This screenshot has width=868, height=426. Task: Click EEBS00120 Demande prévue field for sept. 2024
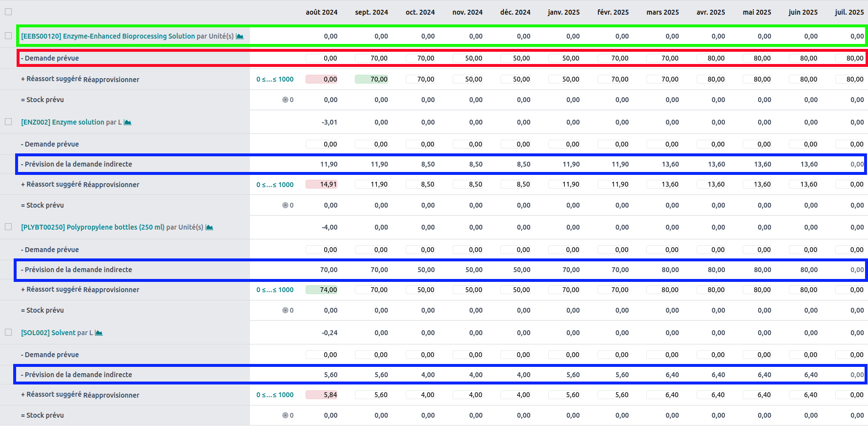(x=372, y=58)
